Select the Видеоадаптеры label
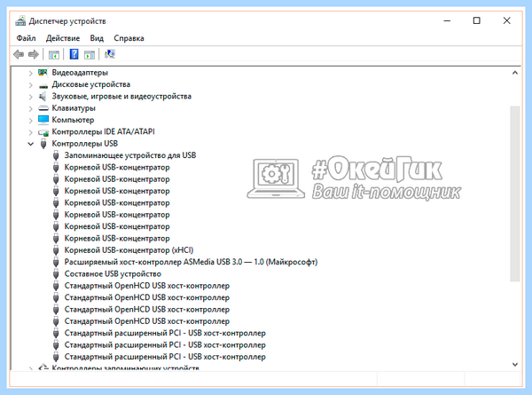 point(80,73)
